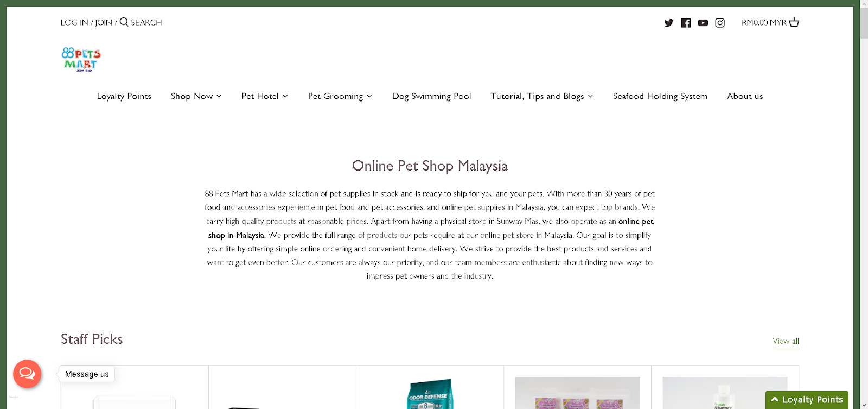Click the magnifier search icon
Viewport: 868px width, 409px height.
pyautogui.click(x=124, y=22)
